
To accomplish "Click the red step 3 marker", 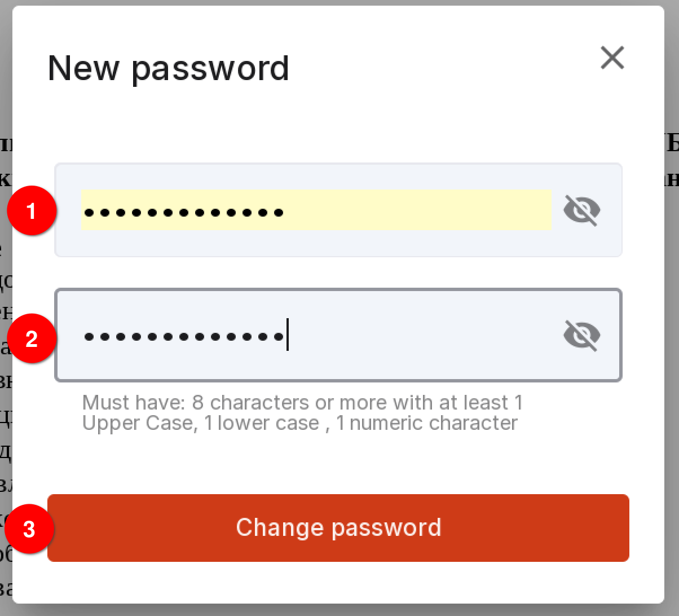I will (29, 529).
